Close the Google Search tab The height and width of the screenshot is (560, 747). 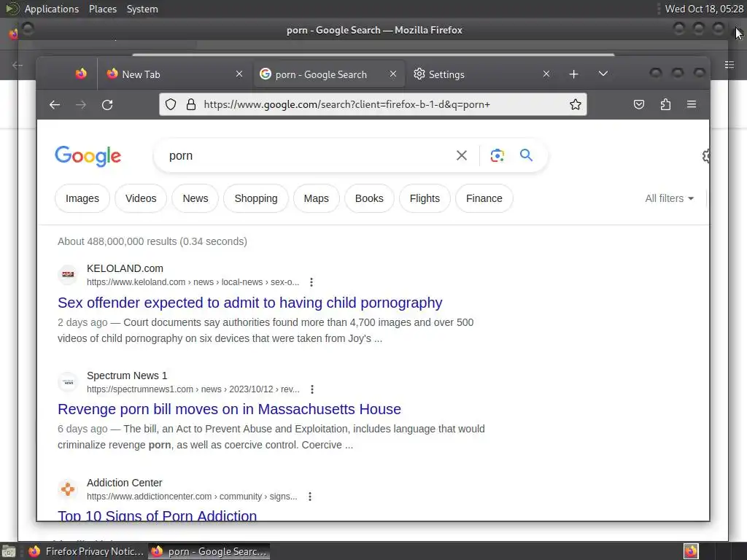(x=393, y=74)
